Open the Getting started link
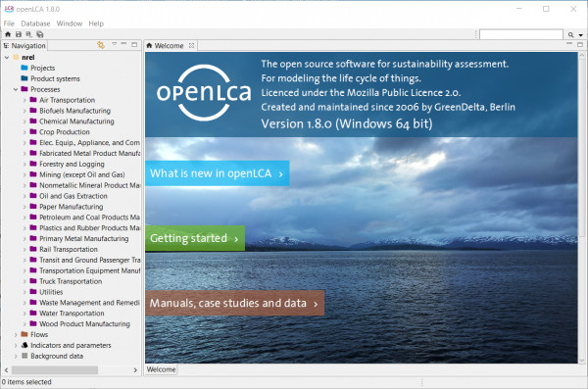The width and height of the screenshot is (588, 389). tap(195, 238)
